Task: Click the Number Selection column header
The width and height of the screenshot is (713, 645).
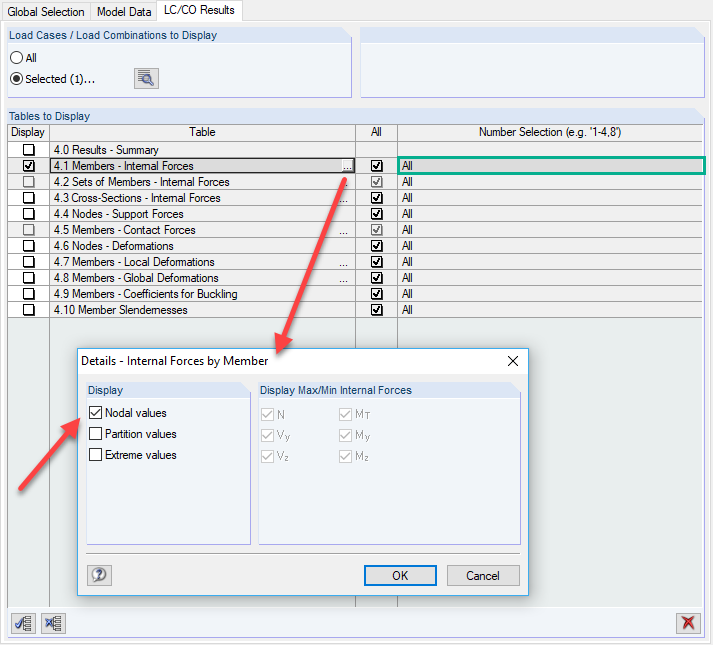Action: coord(550,132)
